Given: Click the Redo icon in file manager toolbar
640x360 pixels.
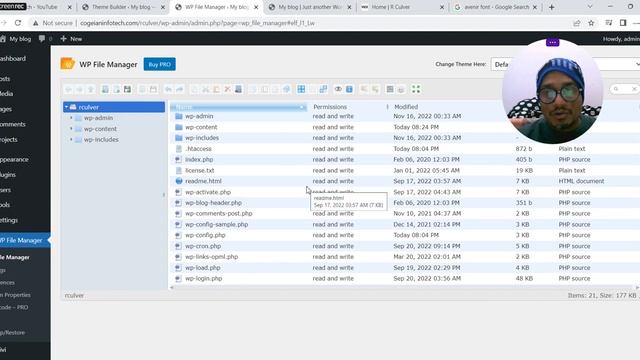Looking at the screenshot, I should point(180,89).
